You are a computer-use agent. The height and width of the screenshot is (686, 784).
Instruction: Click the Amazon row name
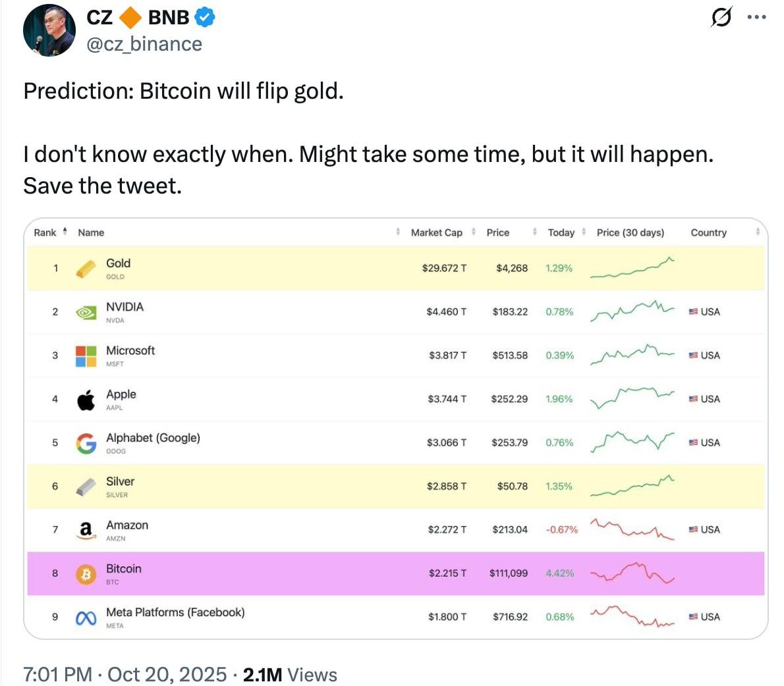tap(127, 525)
